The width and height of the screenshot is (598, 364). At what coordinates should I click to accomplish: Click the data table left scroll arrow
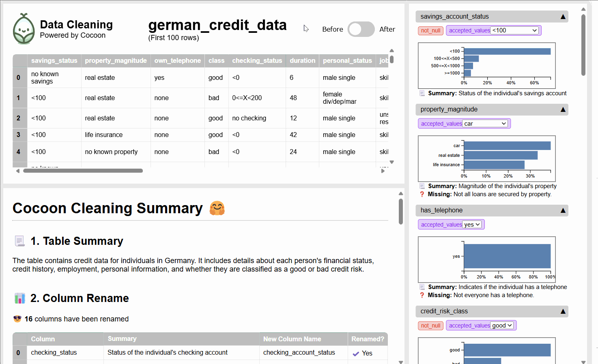pyautogui.click(x=17, y=171)
